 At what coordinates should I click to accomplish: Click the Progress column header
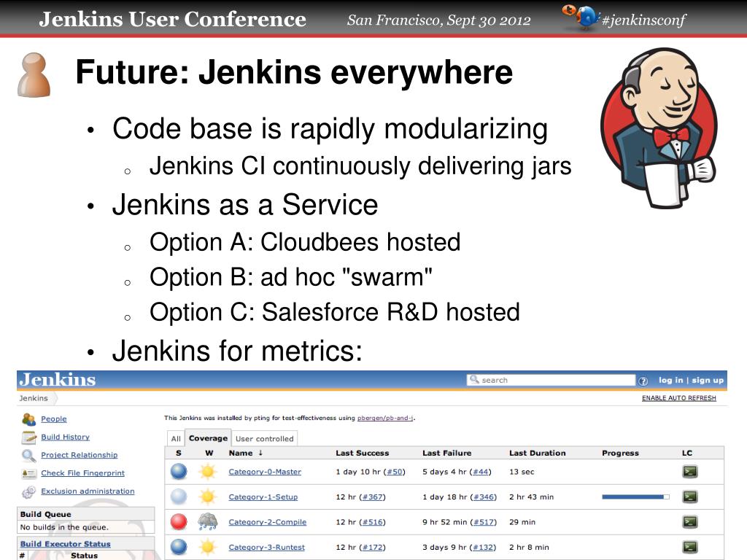point(620,453)
